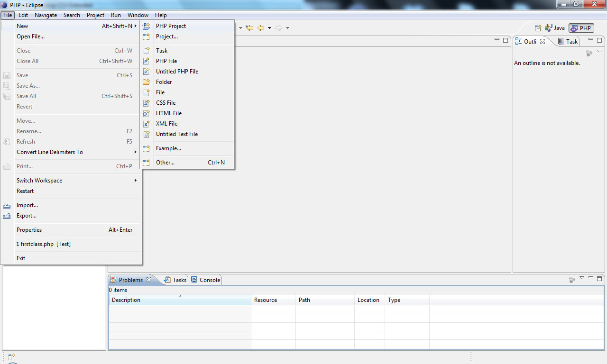Click 'An outline is not available.' text
The image size is (607, 364).
(547, 63)
